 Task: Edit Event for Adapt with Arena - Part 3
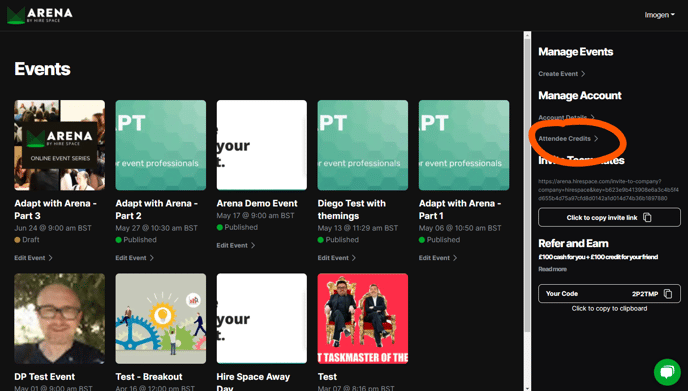pos(33,258)
